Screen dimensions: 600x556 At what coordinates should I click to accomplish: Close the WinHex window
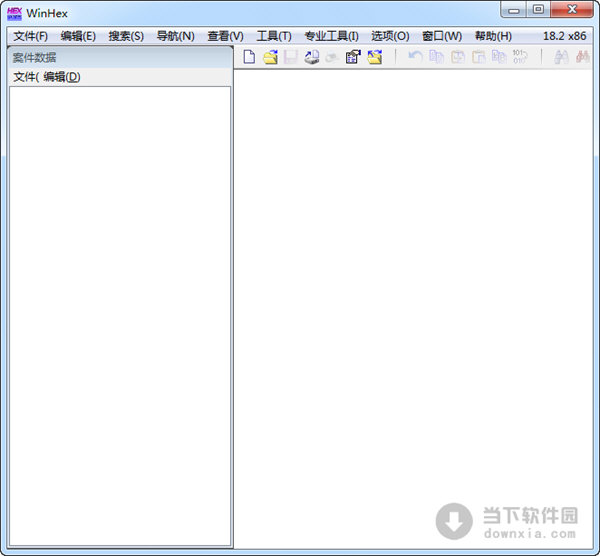[572, 10]
